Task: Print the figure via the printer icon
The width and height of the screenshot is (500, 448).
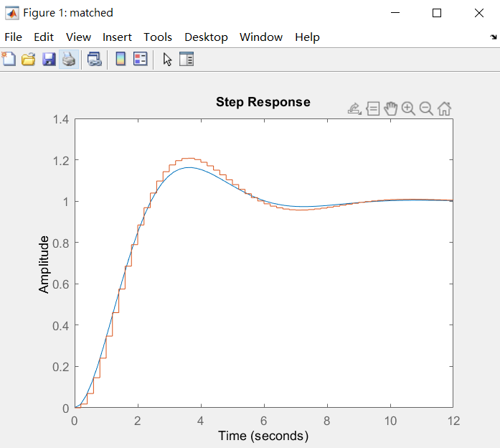Action: [x=69, y=59]
